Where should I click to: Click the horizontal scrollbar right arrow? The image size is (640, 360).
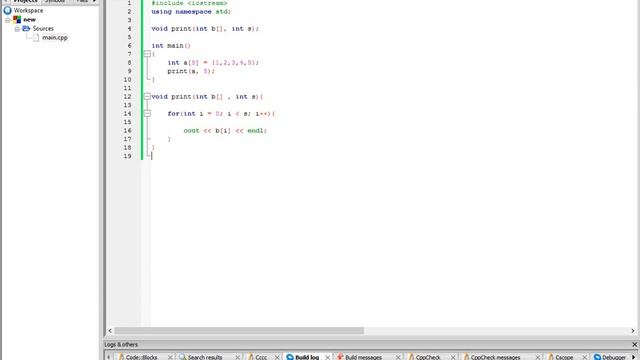[633, 331]
